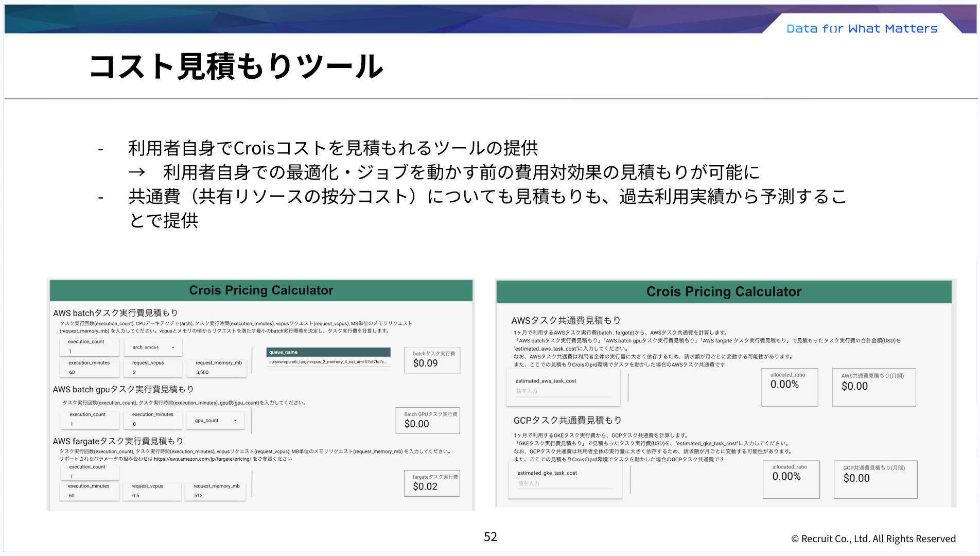Image resolution: width=980 pixels, height=556 pixels.
Task: Select request_vcpus showing 0.5 under fargate
Action: 152,492
